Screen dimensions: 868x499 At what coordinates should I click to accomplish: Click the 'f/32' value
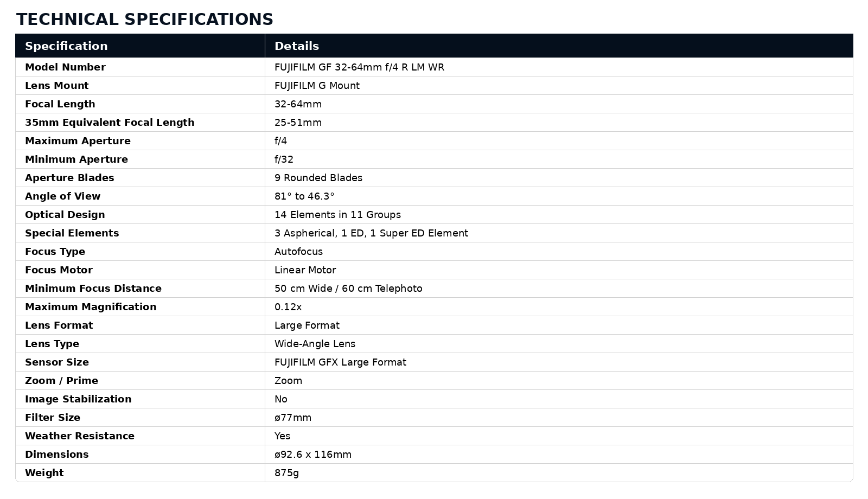click(284, 159)
